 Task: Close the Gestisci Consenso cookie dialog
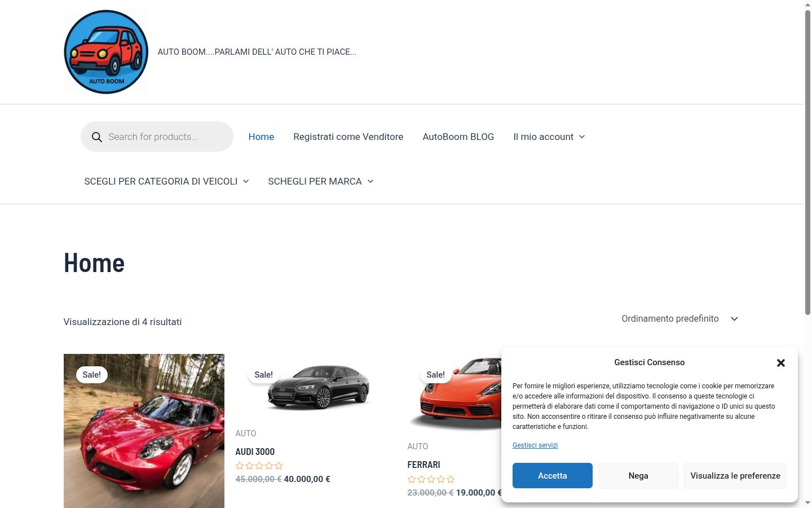pyautogui.click(x=781, y=363)
